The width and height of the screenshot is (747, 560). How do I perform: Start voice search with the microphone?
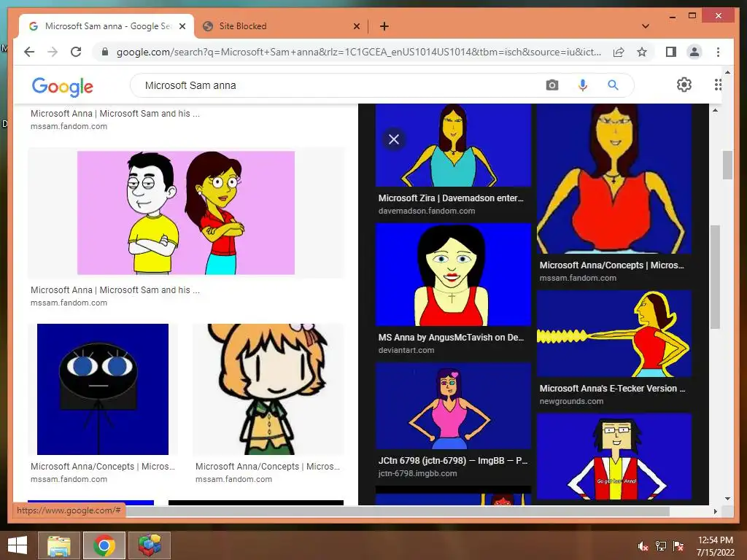pos(582,85)
